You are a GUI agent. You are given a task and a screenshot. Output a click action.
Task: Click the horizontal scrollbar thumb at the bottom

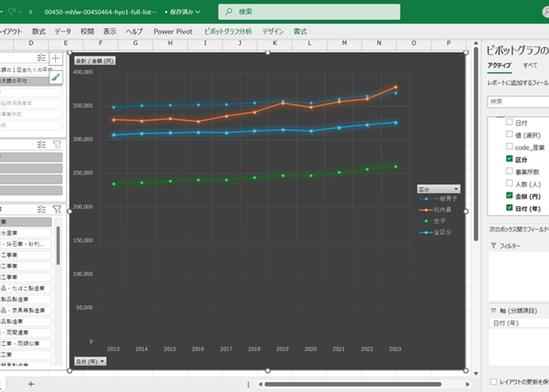[x=352, y=384]
